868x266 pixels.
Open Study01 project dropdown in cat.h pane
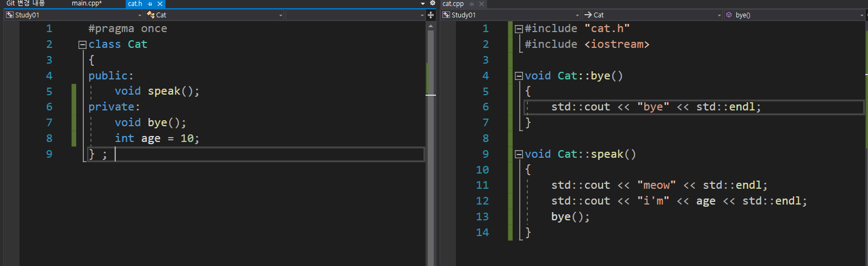[x=74, y=15]
